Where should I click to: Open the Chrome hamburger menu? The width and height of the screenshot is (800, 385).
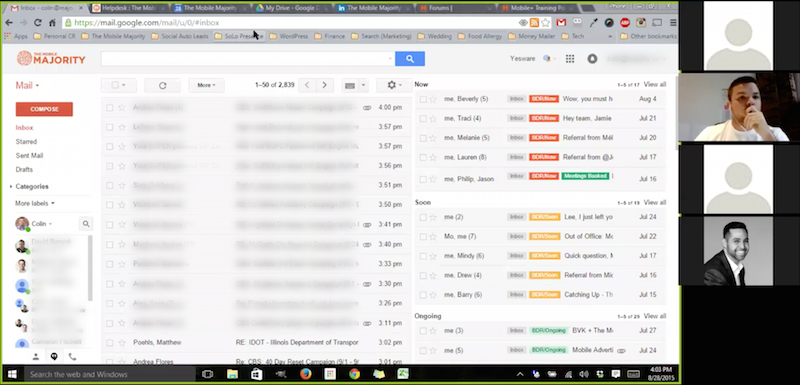[x=673, y=23]
